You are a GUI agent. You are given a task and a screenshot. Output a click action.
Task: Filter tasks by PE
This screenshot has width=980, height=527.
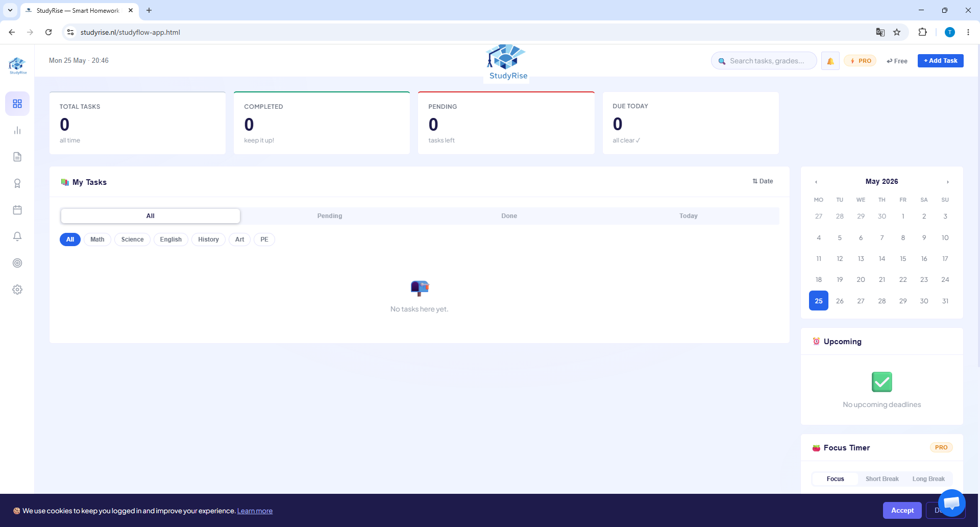coord(264,239)
